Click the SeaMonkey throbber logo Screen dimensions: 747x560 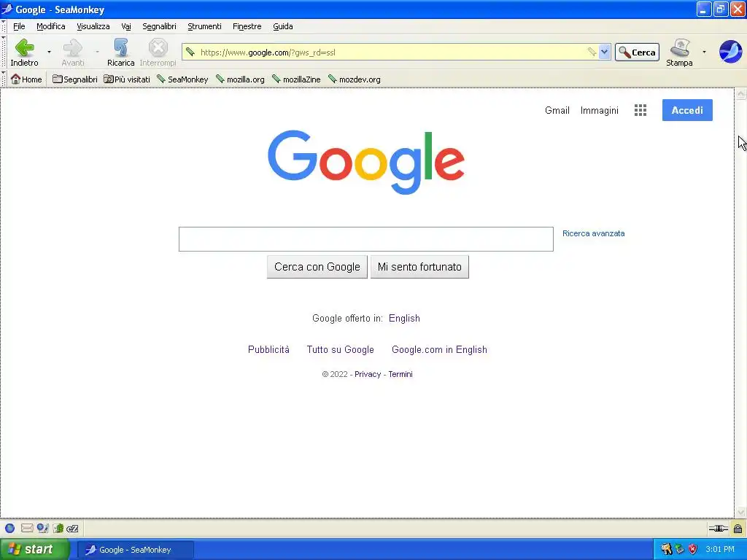click(730, 52)
